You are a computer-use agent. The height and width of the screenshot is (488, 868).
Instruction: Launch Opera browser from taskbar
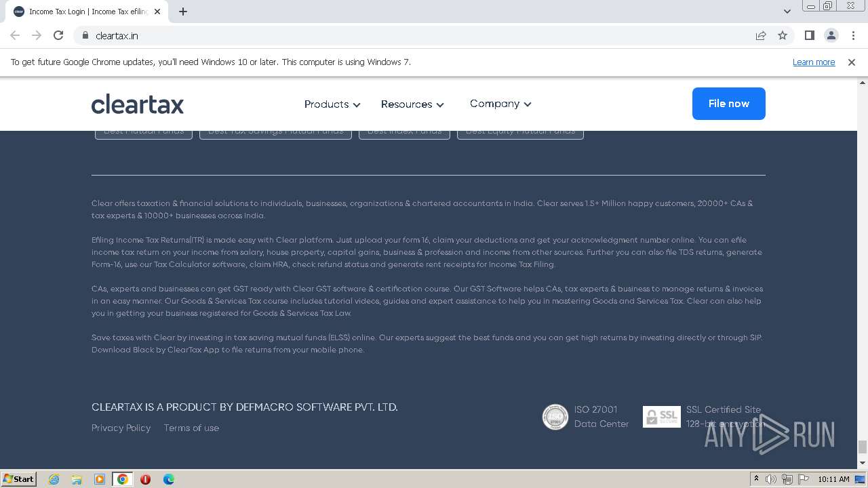pyautogui.click(x=145, y=479)
